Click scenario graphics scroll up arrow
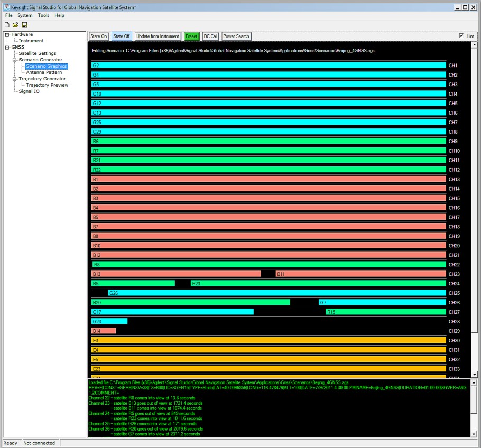481x448 pixels. click(475, 45)
